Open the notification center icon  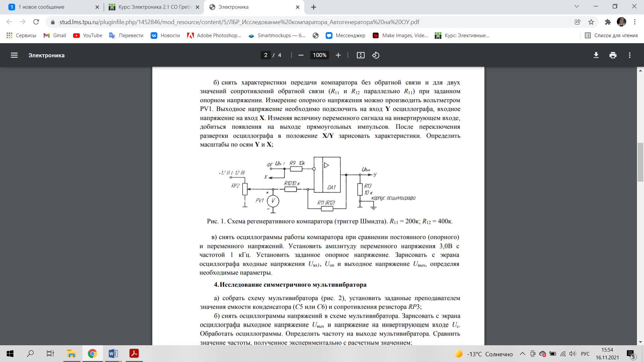click(x=631, y=354)
